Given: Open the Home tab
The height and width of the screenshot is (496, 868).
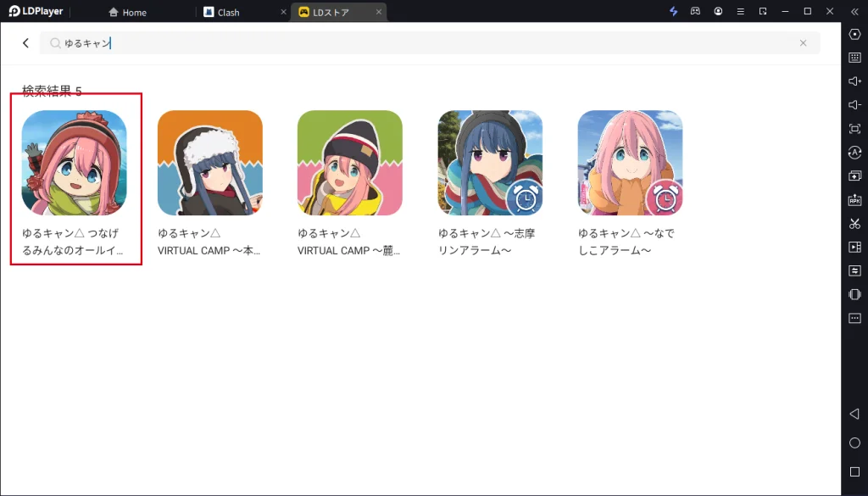Looking at the screenshot, I should tap(128, 12).
